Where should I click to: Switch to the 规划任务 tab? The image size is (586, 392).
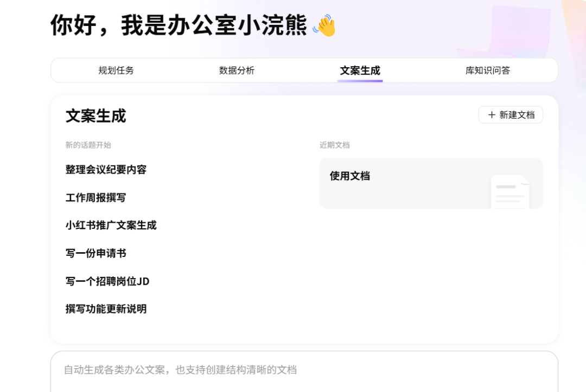pyautogui.click(x=116, y=70)
